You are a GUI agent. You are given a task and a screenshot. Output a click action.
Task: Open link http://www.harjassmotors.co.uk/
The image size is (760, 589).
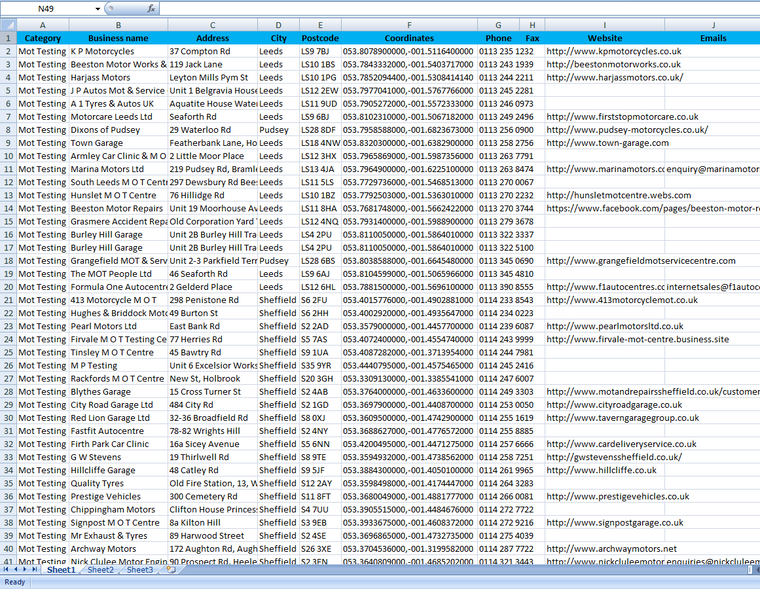[615, 78]
